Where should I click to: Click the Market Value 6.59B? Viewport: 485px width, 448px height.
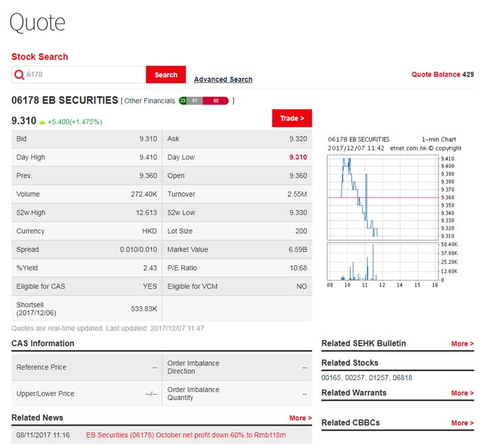298,250
